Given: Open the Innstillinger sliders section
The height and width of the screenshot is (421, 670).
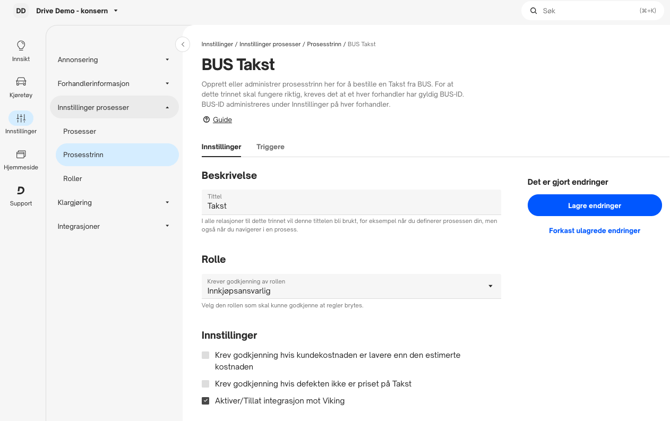Looking at the screenshot, I should point(21,123).
